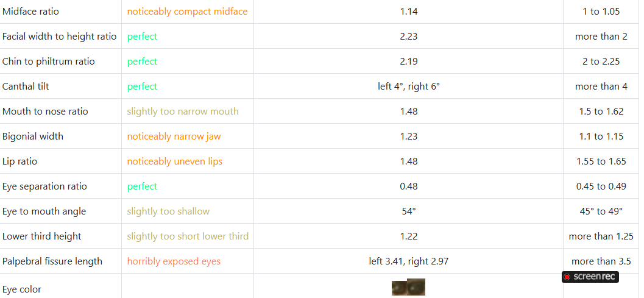The width and height of the screenshot is (644, 298).
Task: Select Facial width to height ratio label
Action: point(59,37)
